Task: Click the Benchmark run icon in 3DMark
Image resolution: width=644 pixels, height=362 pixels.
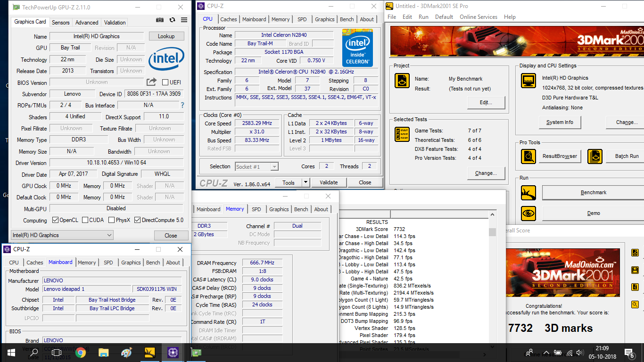Action: coord(528,192)
